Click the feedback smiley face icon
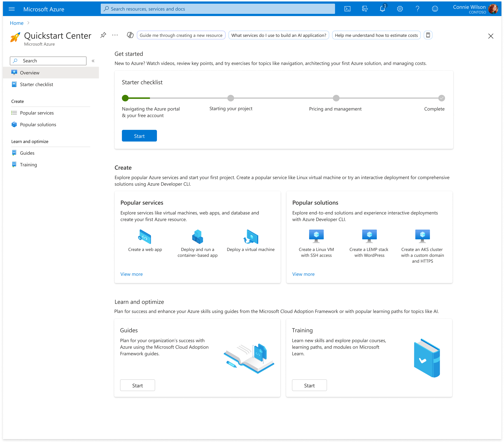Viewport: 504px width, 443px height. 435,9
